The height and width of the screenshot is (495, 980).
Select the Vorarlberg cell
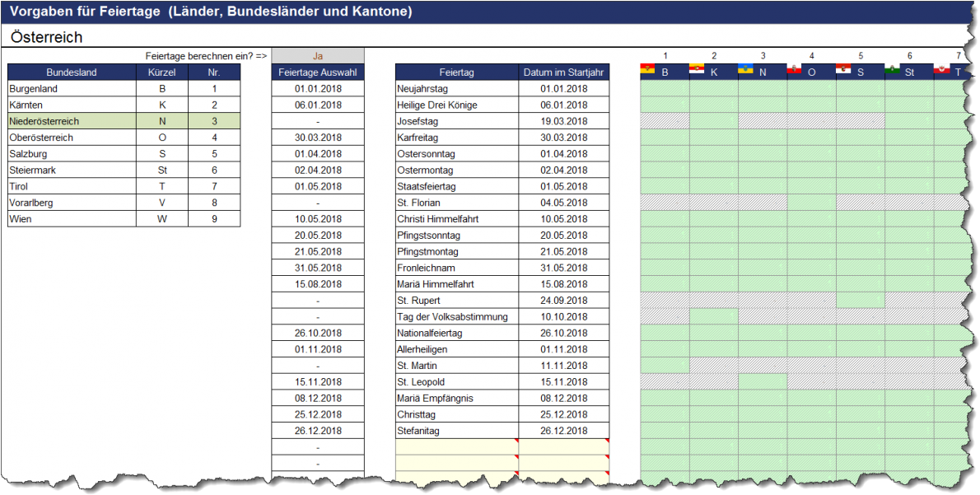(72, 203)
